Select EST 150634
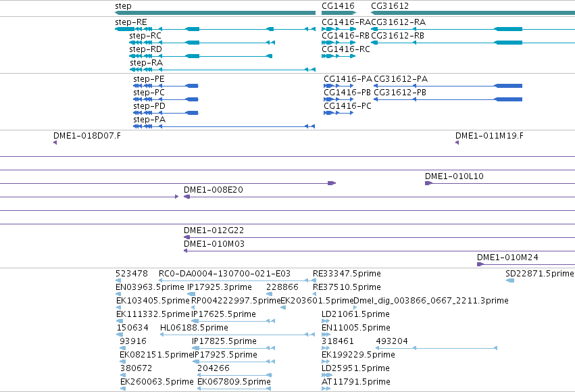 [132, 328]
